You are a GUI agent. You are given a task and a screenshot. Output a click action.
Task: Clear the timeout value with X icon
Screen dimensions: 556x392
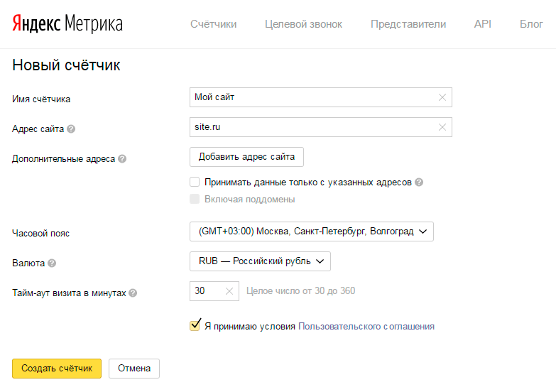coord(229,291)
